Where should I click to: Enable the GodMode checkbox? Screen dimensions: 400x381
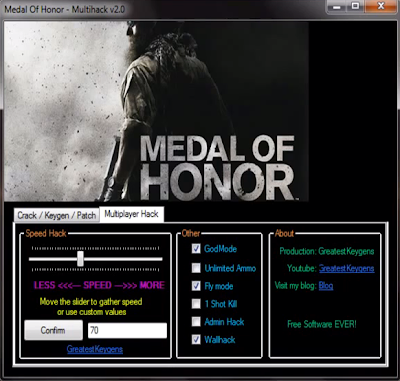tap(196, 249)
